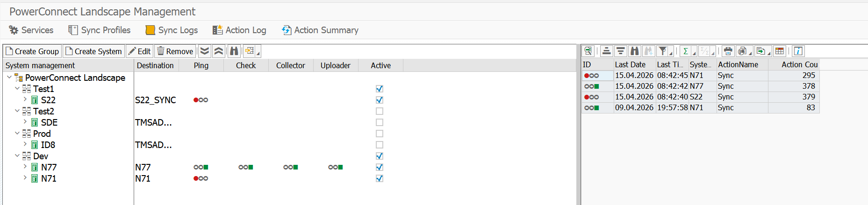Enable the Active checkbox for SDE
Screen dimensions: 868x205
[x=380, y=122]
